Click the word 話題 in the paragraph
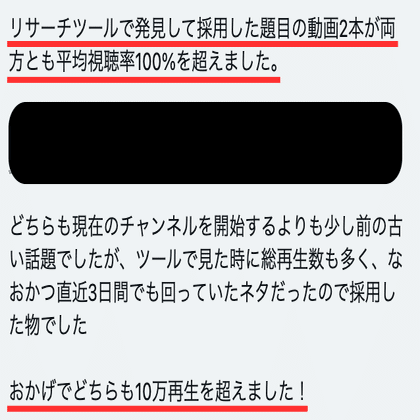This screenshot has width=420, height=420. [41, 260]
